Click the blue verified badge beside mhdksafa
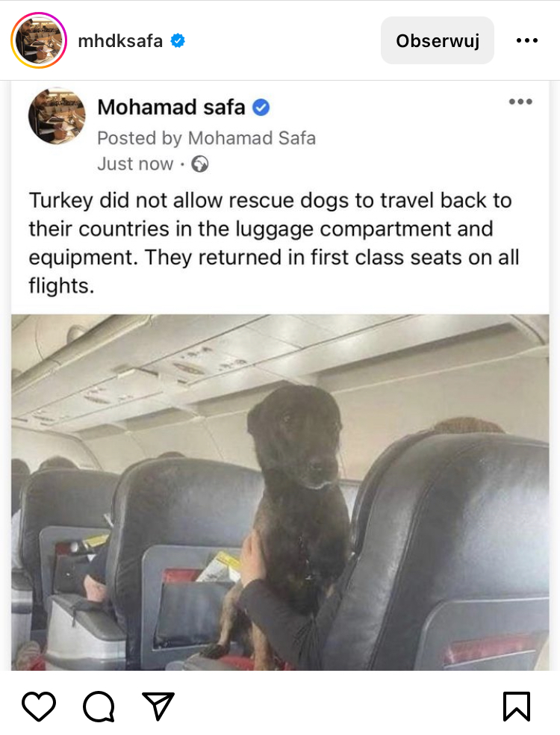Image resolution: width=560 pixels, height=735 pixels. coord(178,41)
